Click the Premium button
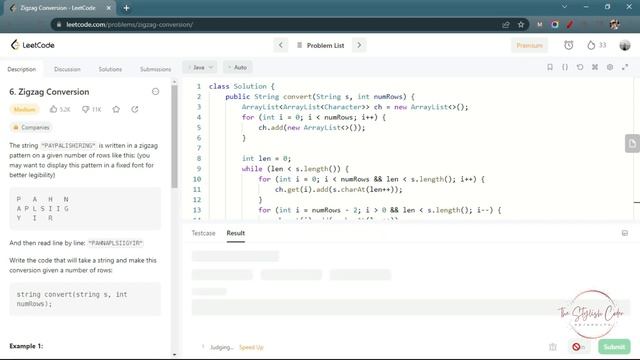 click(529, 45)
